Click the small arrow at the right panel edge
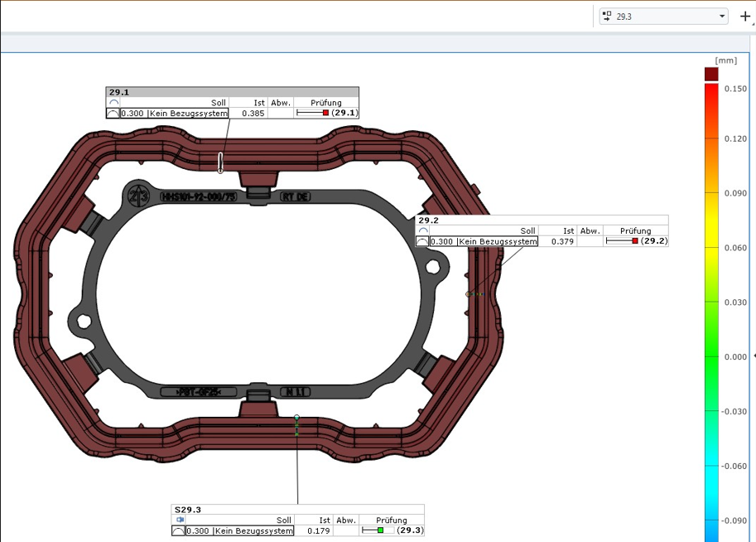 coord(753,356)
